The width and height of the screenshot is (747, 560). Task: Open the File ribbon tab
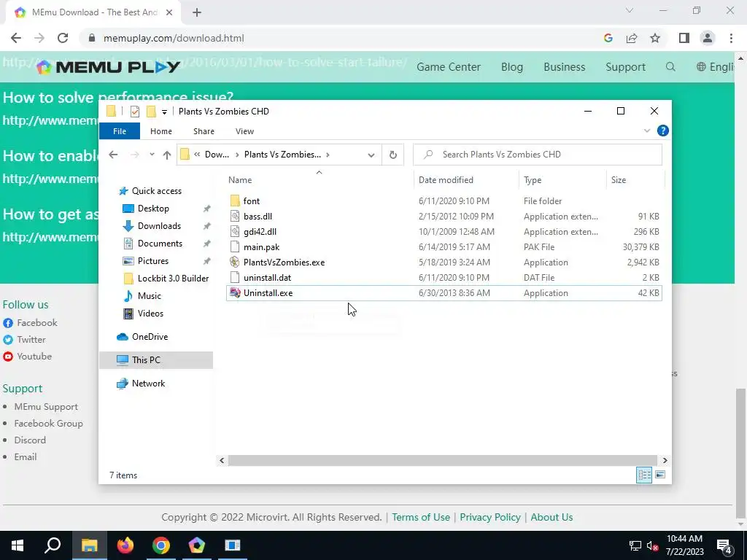coord(120,131)
